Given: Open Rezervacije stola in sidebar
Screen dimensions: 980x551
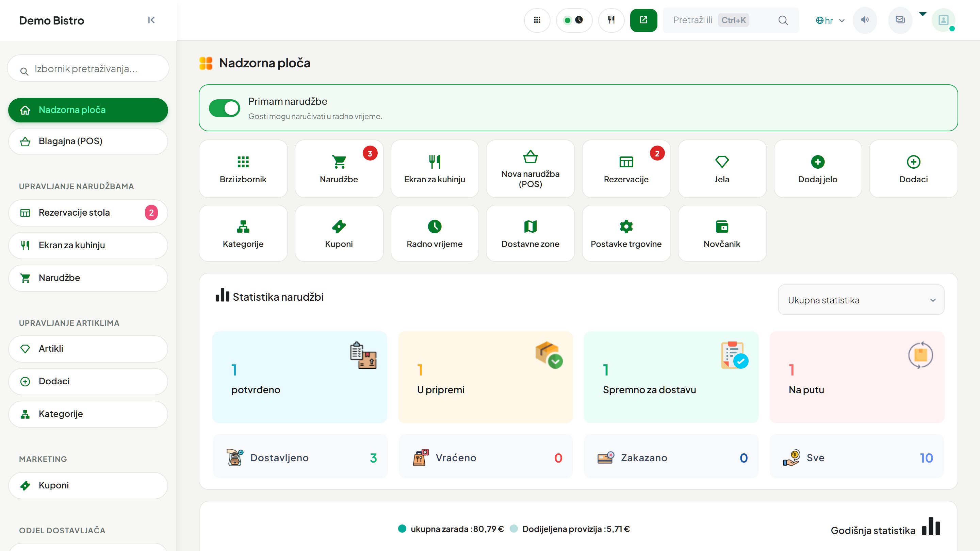Looking at the screenshot, I should [x=88, y=213].
